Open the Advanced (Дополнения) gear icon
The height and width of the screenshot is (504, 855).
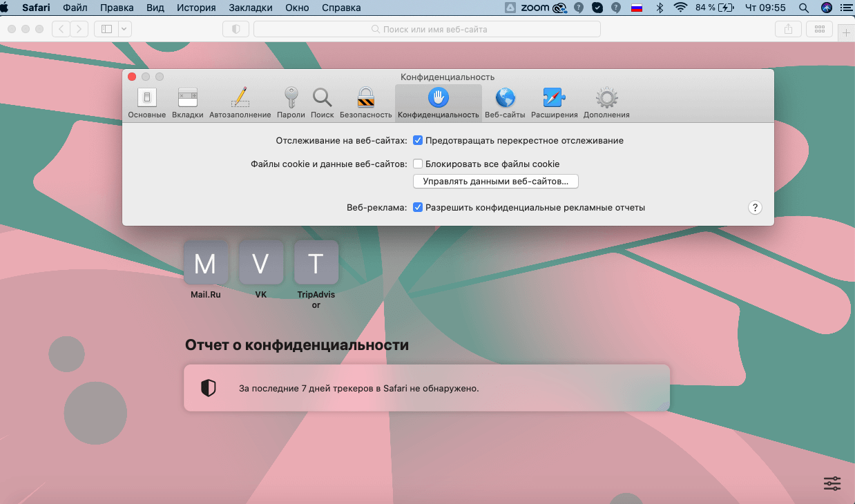(x=606, y=98)
